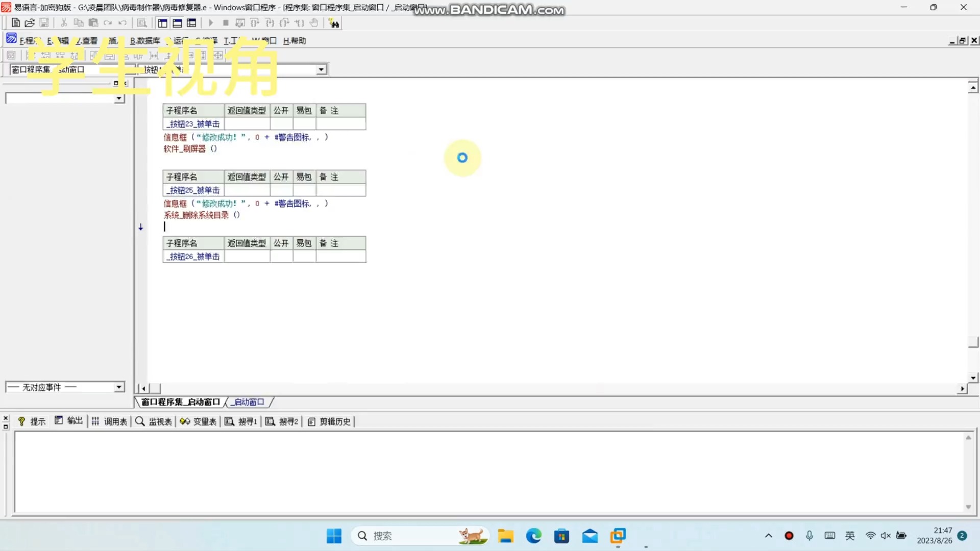Viewport: 980px width, 551px height.
Task: Open Microsoft Store from the taskbar
Action: point(561,536)
